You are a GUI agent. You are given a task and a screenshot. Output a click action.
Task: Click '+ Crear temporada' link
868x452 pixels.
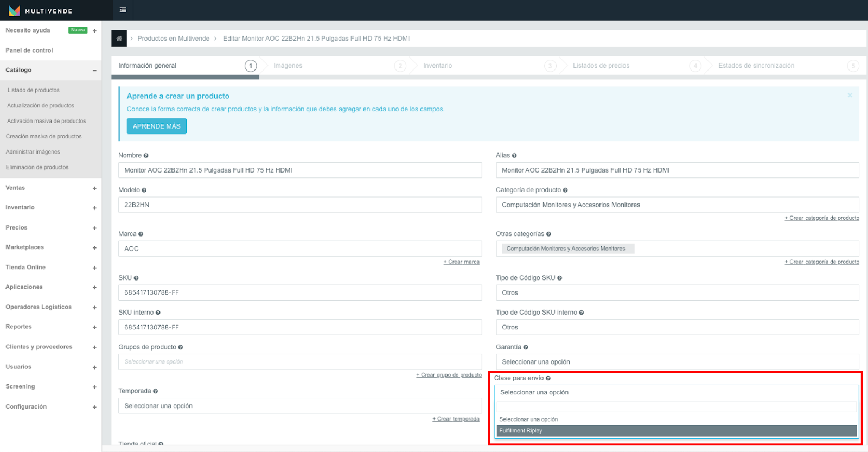coord(456,419)
